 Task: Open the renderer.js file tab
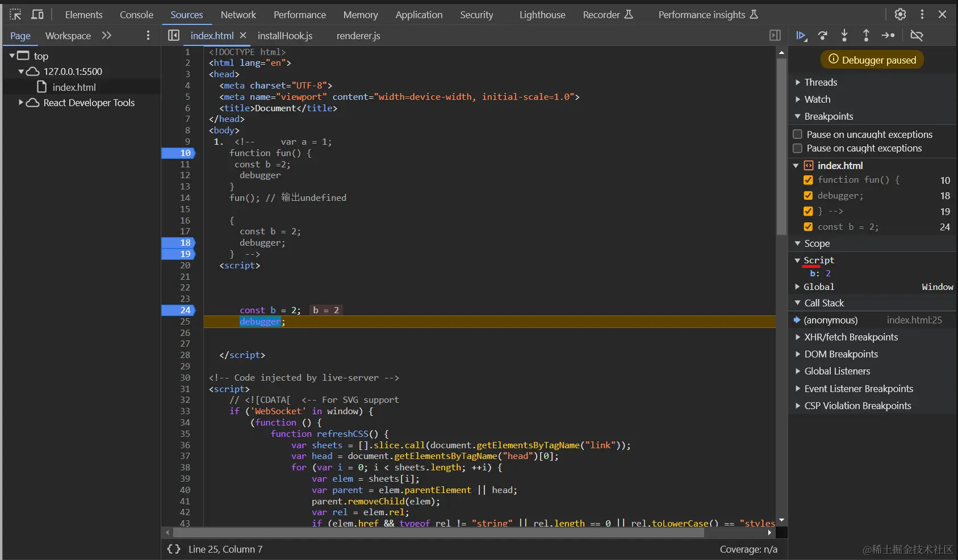tap(358, 36)
